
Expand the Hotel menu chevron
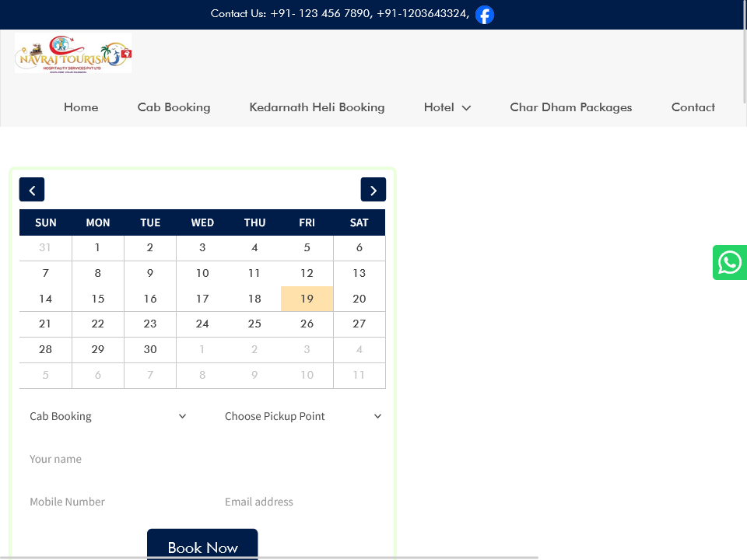point(466,108)
